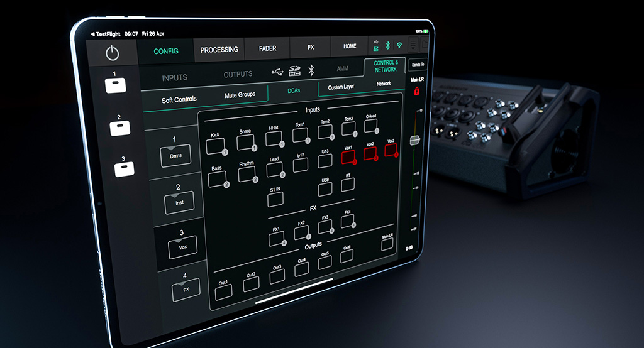The image size is (644, 348).
Task: Tap the battery indicator in status bar
Action: tap(426, 31)
